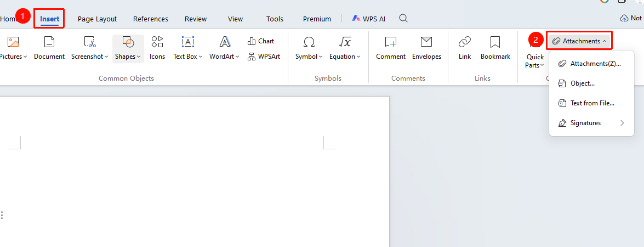Open the Tools tab
The width and height of the screenshot is (644, 247).
tap(275, 19)
